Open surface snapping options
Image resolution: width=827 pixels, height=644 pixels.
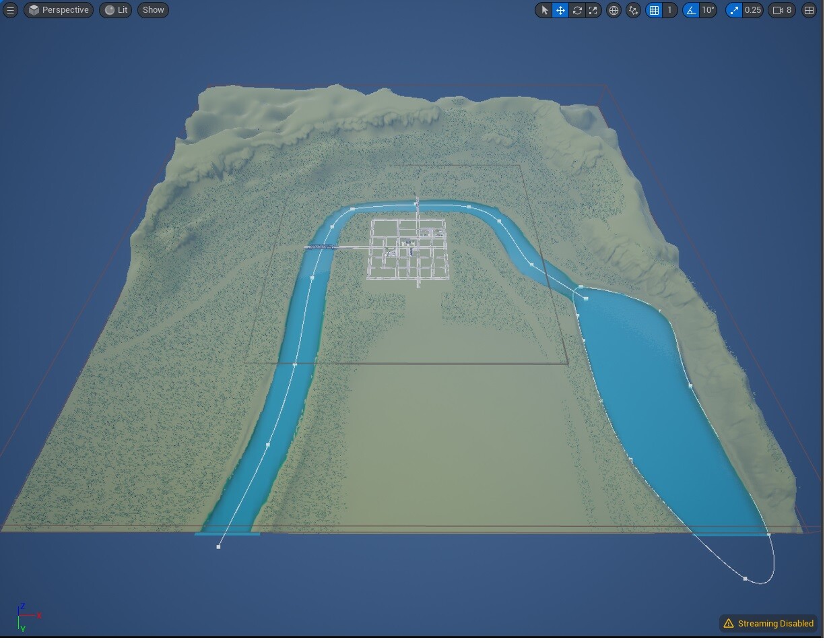(633, 10)
